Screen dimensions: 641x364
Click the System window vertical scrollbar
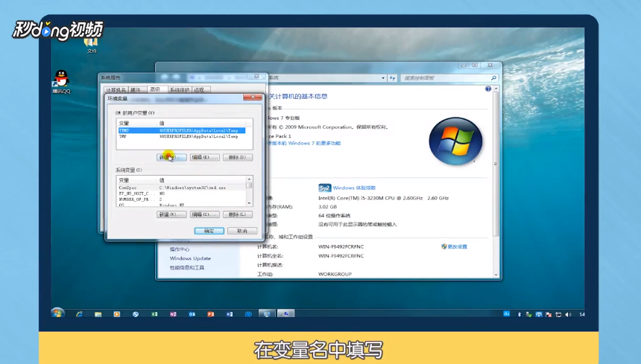pos(496,163)
